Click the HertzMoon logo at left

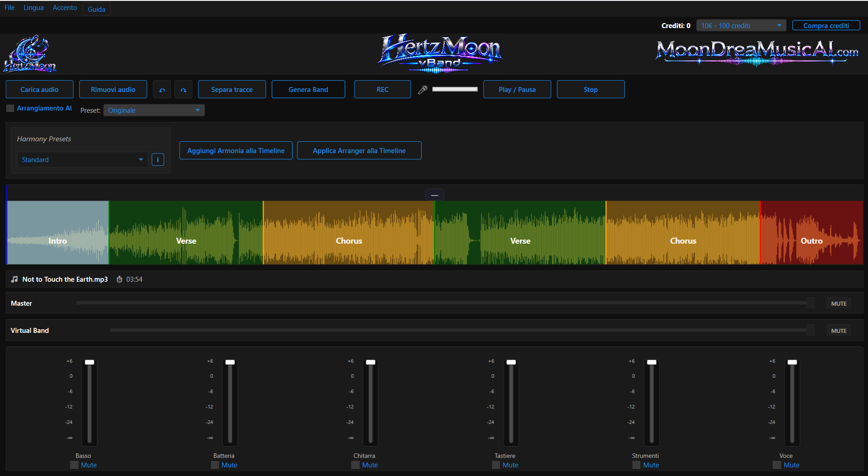[30, 54]
